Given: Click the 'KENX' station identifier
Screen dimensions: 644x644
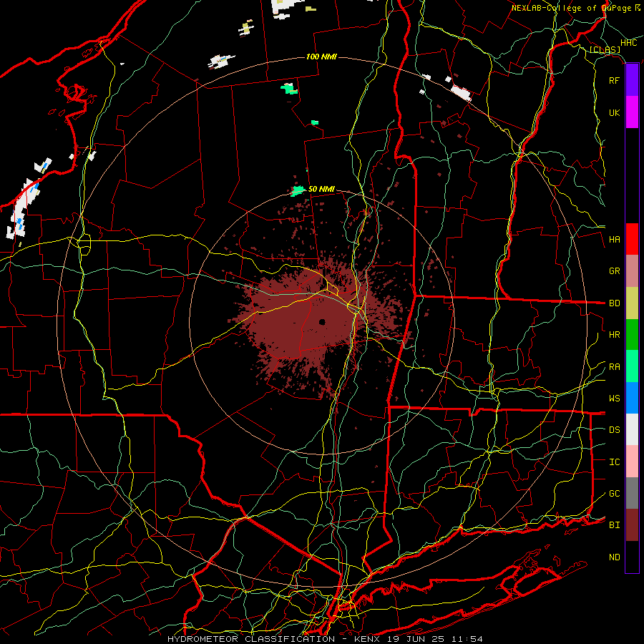Looking at the screenshot, I should 368,639.
